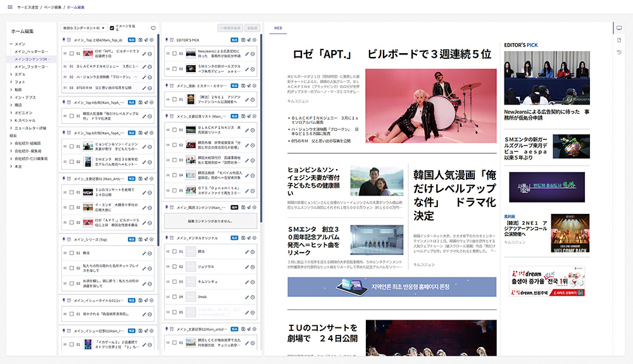The width and height of the screenshot is (633, 364).
Task: Expand the 動画 tree node
Action: point(11,90)
